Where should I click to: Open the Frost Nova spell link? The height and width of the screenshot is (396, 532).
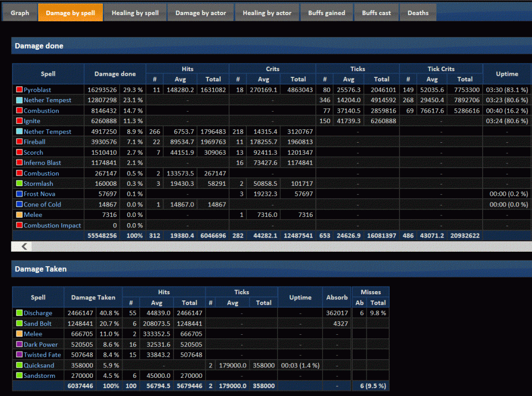(x=39, y=194)
